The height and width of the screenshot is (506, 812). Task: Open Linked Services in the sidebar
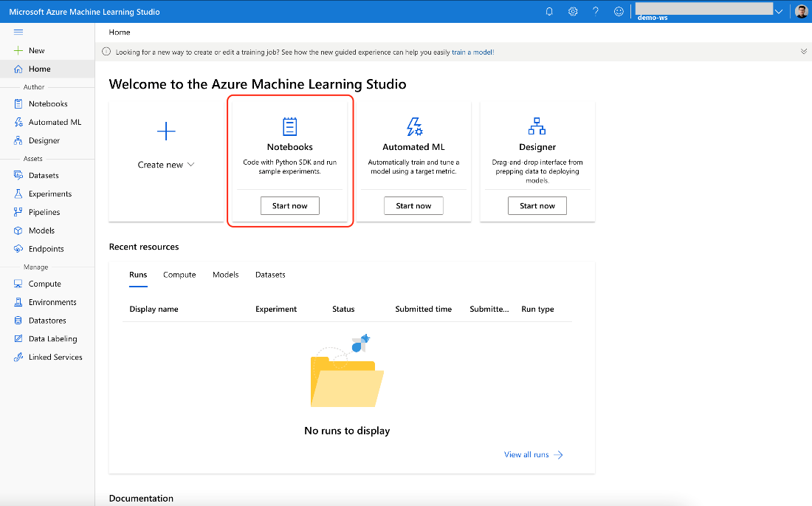click(x=55, y=358)
